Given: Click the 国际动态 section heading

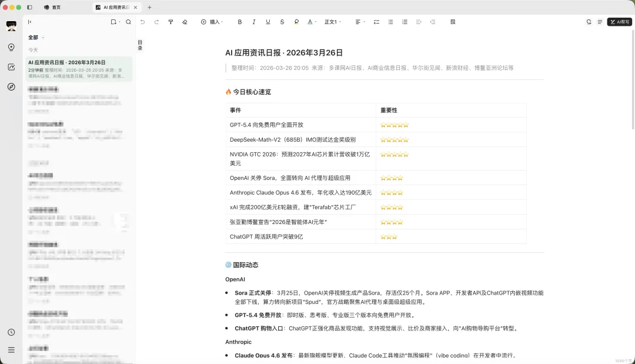Looking at the screenshot, I should click(242, 265).
